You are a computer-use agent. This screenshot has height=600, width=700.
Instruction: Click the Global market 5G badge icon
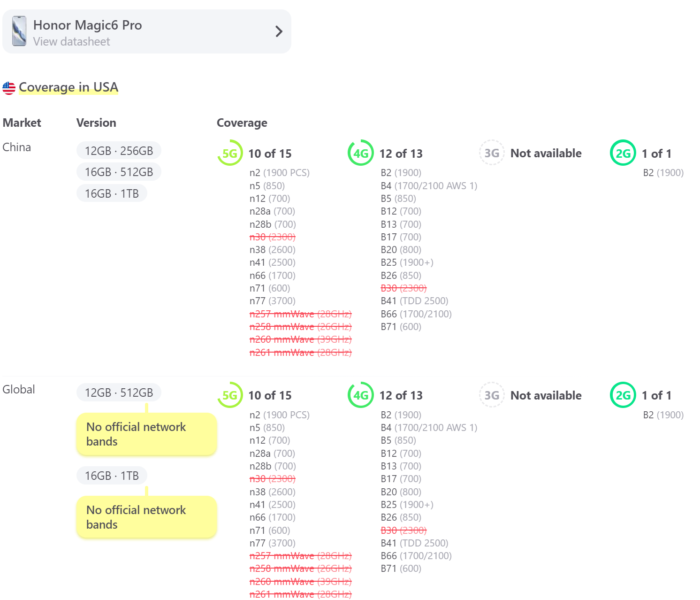tap(230, 395)
